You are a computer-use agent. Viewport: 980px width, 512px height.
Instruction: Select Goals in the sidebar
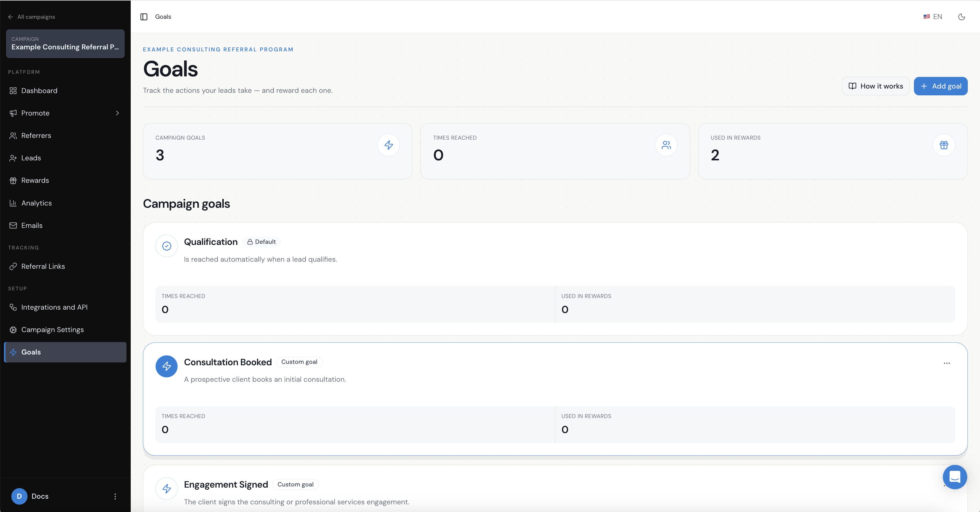[65, 352]
